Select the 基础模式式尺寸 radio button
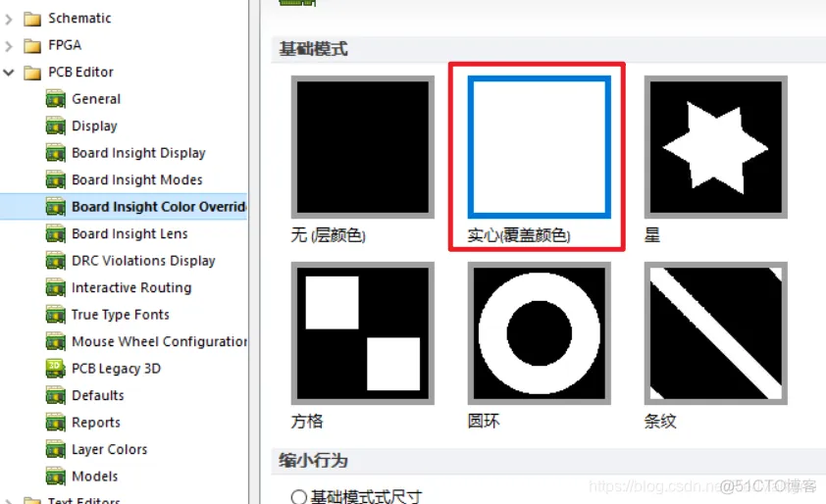This screenshot has width=826, height=504. pyautogui.click(x=298, y=496)
